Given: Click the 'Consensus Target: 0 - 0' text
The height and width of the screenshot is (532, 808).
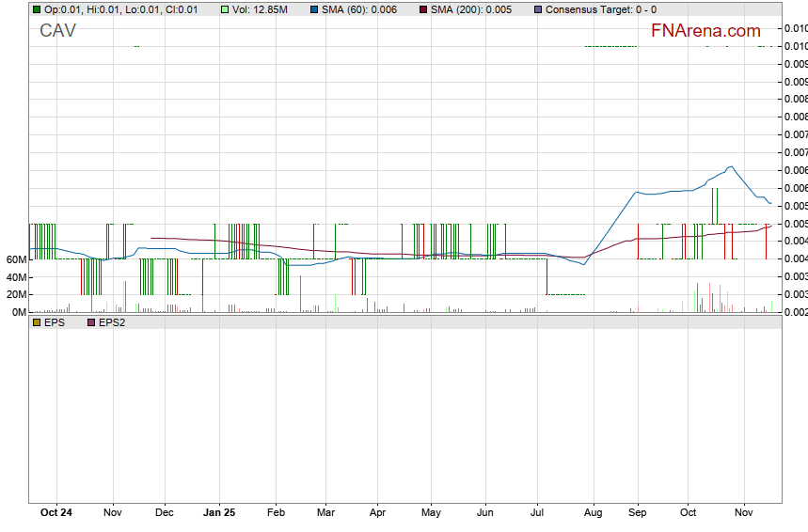Looking at the screenshot, I should 601,9.
